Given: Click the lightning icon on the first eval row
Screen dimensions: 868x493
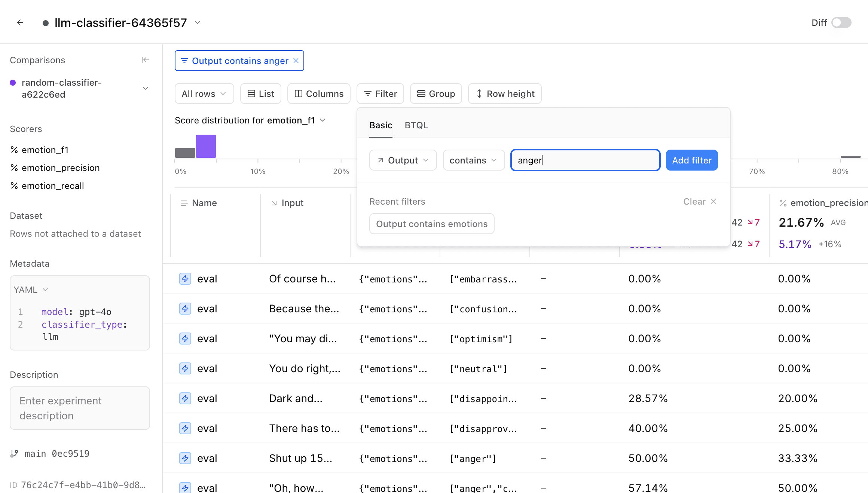Looking at the screenshot, I should coord(185,279).
